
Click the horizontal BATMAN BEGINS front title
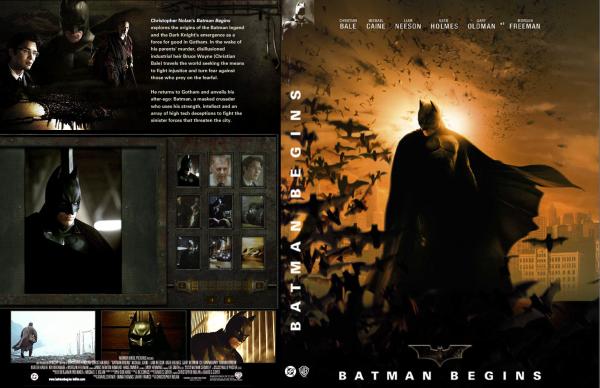click(x=440, y=375)
